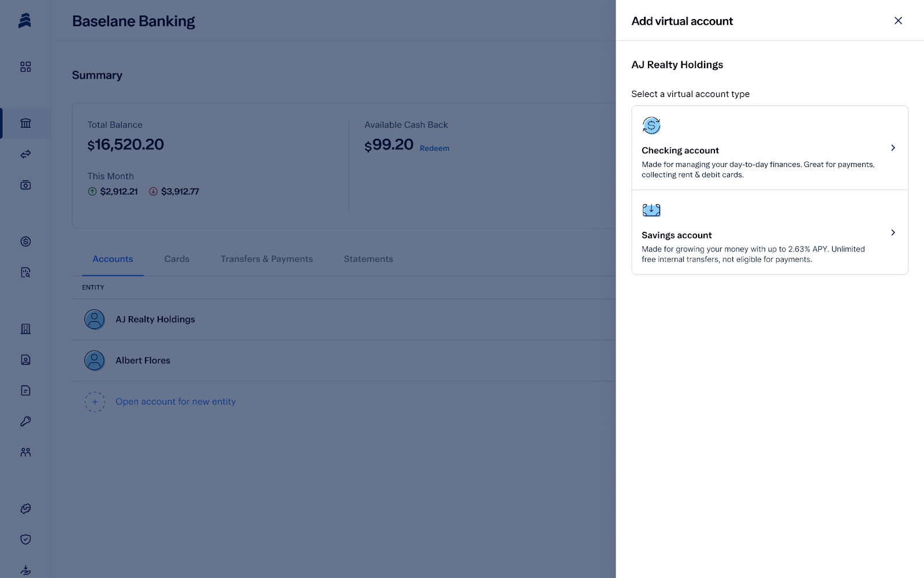Click the Add virtual account panel title

682,21
